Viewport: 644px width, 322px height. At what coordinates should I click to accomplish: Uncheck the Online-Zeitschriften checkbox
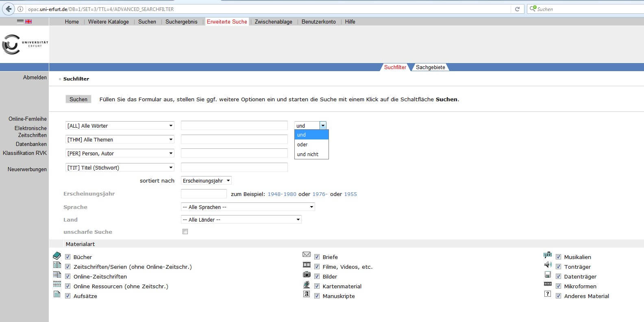[x=68, y=276]
